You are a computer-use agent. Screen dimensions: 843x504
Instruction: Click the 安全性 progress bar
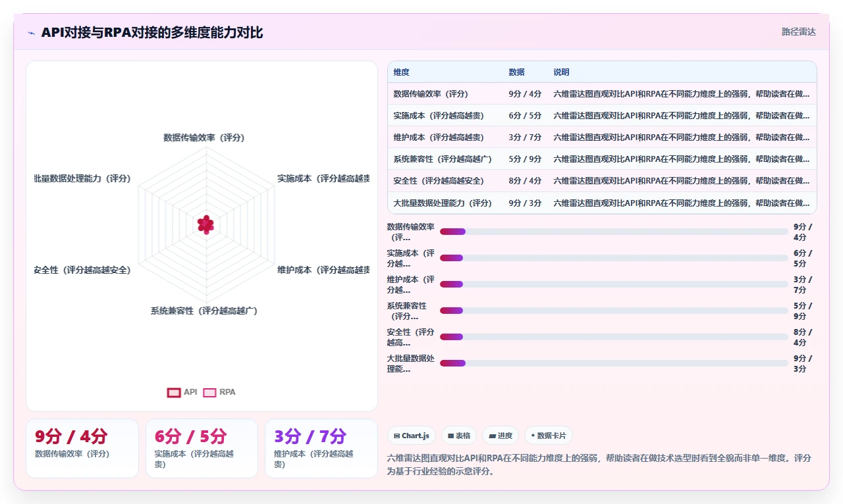click(x=614, y=337)
